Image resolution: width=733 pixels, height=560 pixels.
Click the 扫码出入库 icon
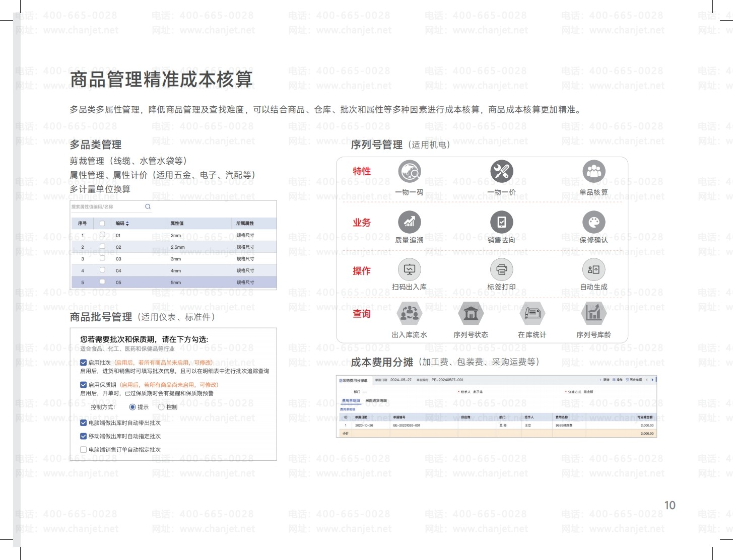tap(410, 270)
